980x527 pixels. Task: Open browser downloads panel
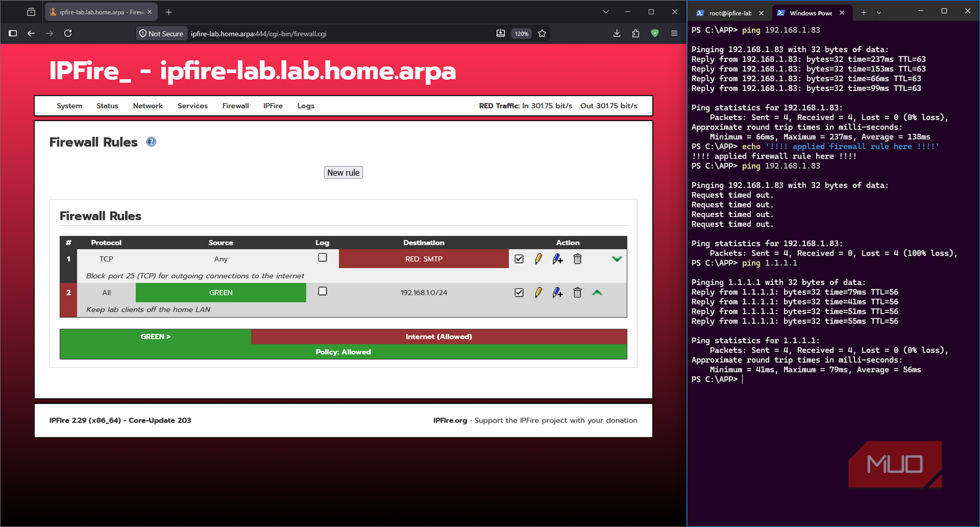617,33
